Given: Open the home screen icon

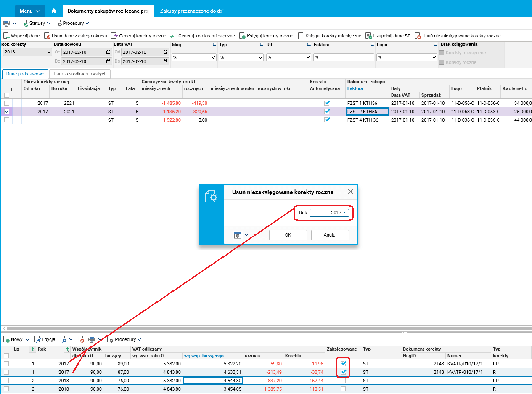Looking at the screenshot, I should pos(54,11).
